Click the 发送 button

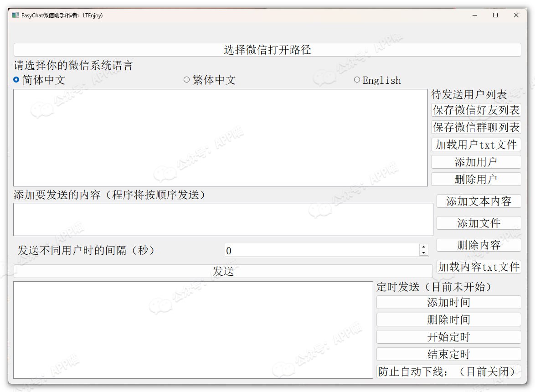(223, 271)
